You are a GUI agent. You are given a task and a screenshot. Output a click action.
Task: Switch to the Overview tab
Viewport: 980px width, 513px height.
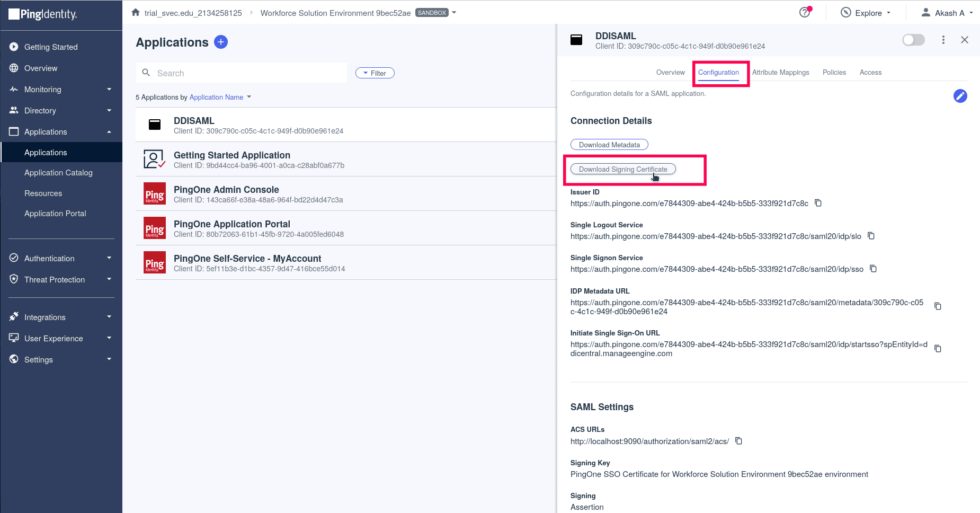(671, 72)
